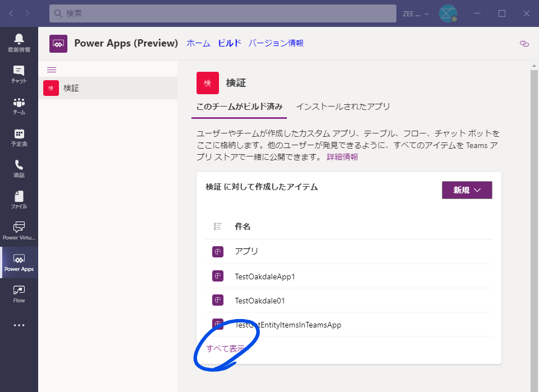Open the 詳細情報 link
The height and width of the screenshot is (392, 539).
click(x=342, y=157)
